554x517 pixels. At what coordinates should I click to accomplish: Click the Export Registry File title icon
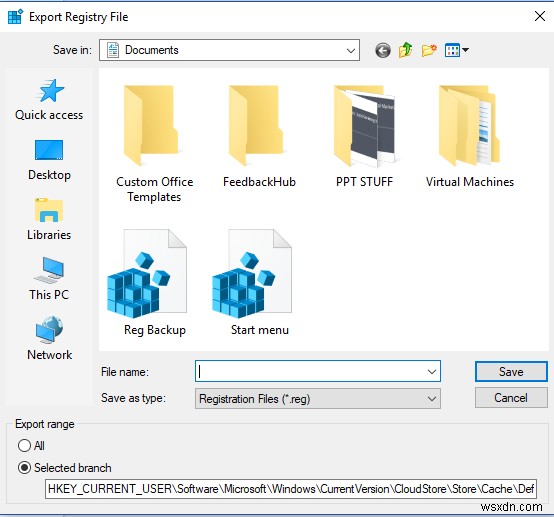(x=15, y=17)
